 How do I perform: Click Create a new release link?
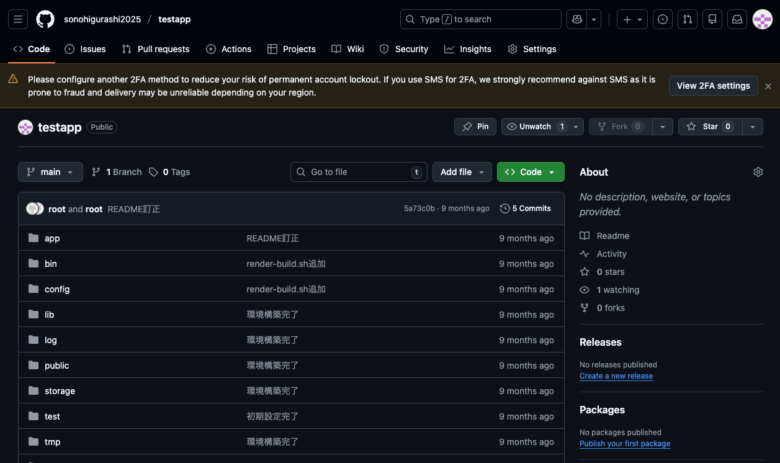click(616, 376)
